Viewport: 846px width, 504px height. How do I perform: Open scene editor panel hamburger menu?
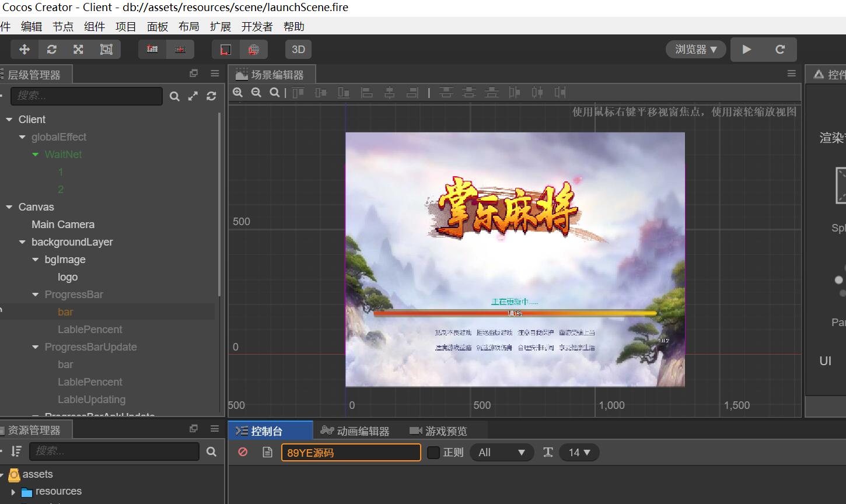point(791,73)
